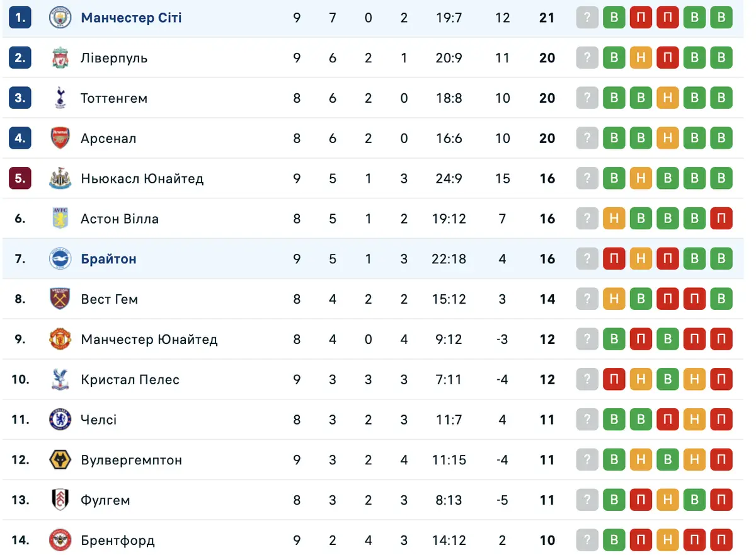Click Liverpool's grey question mark next-match badge
Screen dimensions: 756x555
point(587,58)
